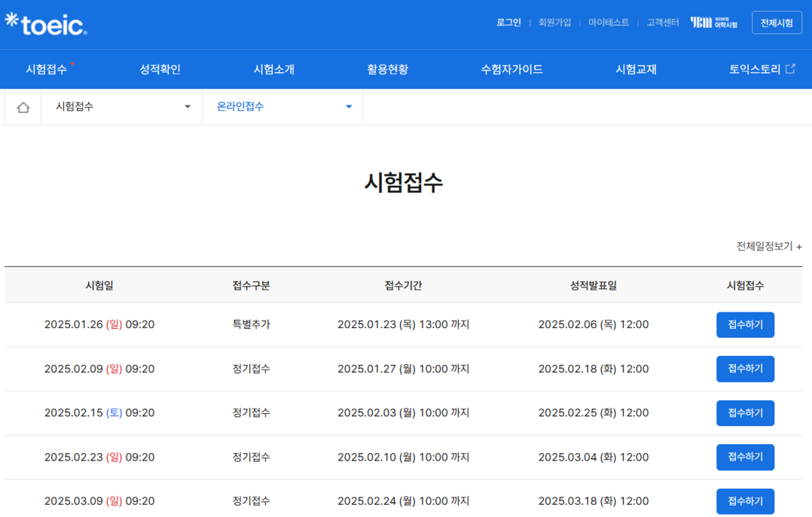This screenshot has height=517, width=812.
Task: Click the 전체시험 button
Action: pos(776,23)
